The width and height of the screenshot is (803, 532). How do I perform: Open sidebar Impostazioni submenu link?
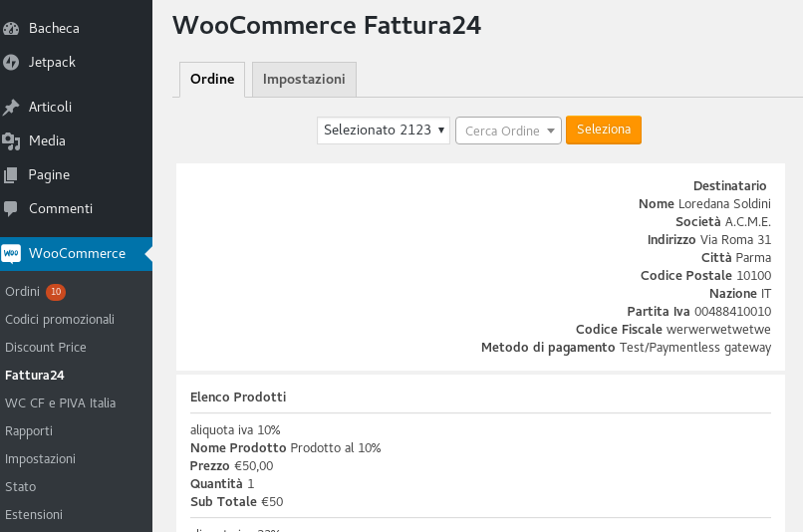coord(41,459)
